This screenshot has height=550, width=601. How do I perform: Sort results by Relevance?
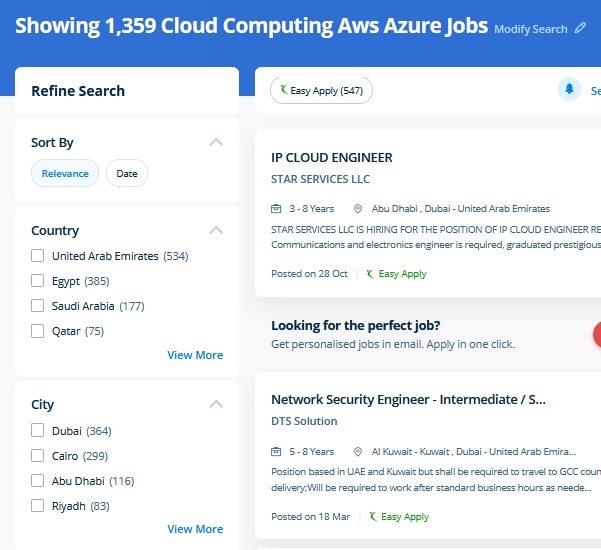click(x=65, y=174)
